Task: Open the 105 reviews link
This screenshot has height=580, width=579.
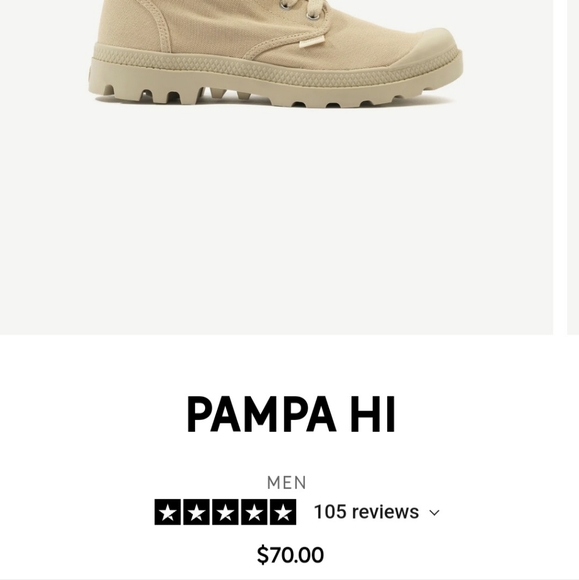Action: point(366,512)
